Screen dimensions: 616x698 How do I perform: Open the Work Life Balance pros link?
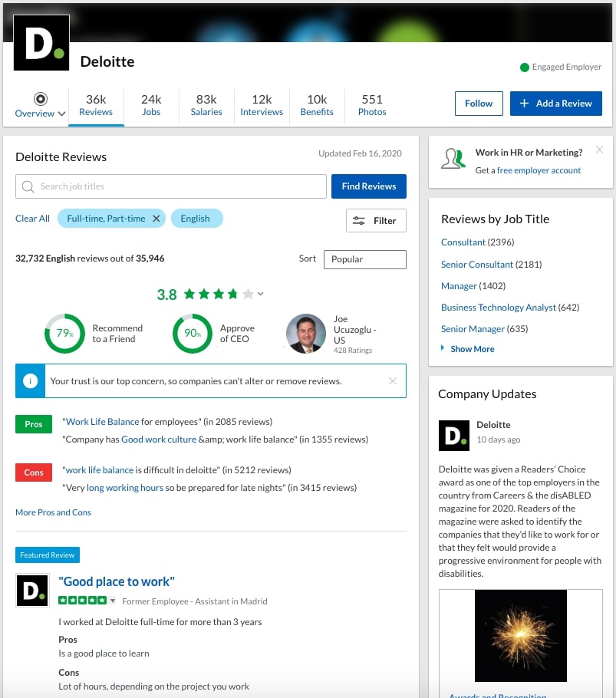(102, 422)
